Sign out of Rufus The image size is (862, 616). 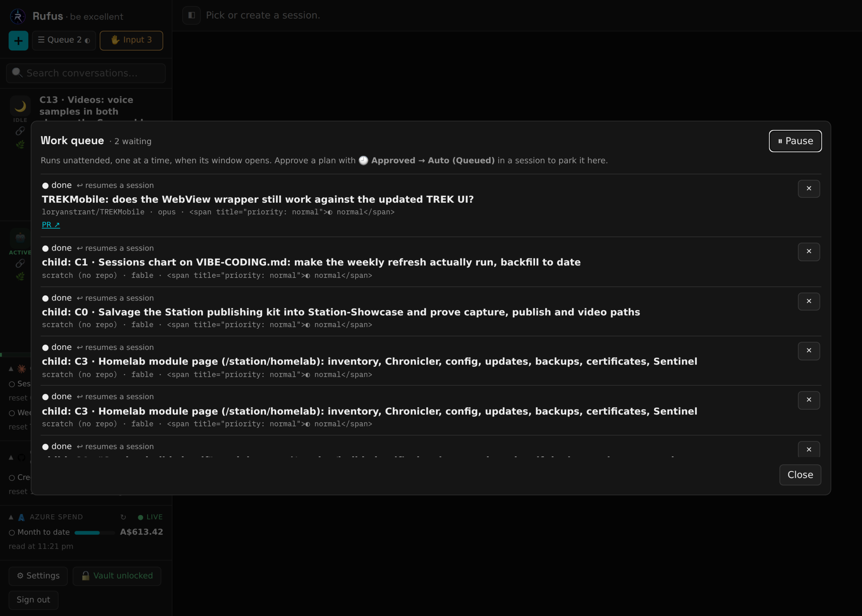[33, 600]
